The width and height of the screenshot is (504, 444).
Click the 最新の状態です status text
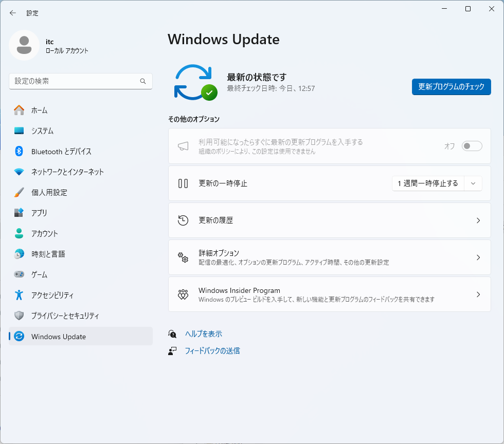point(257,77)
